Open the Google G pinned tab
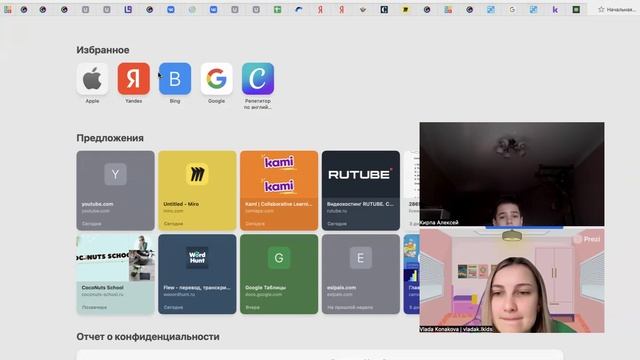 (512, 9)
